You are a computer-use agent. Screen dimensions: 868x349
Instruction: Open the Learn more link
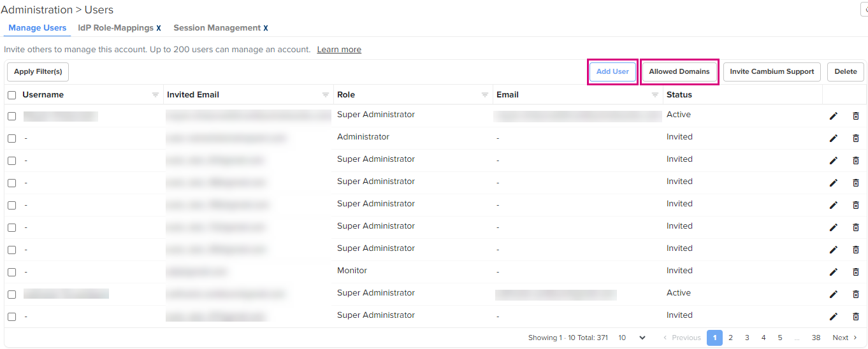pos(339,50)
